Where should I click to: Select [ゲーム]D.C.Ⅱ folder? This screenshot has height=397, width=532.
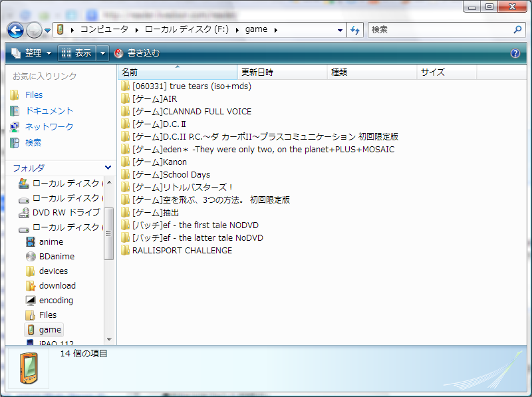(159, 124)
